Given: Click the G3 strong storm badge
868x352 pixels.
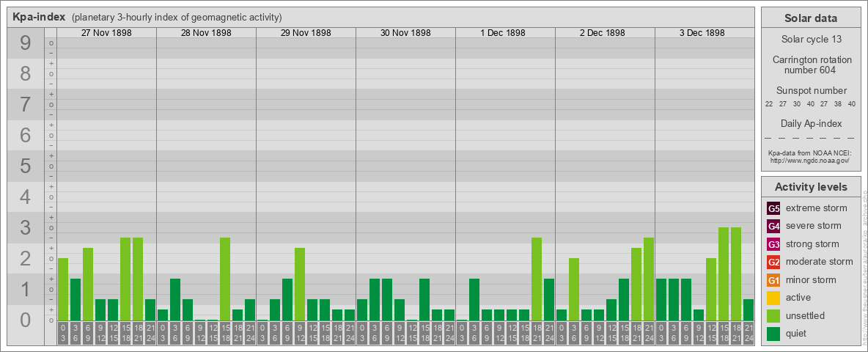Looking at the screenshot, I should (773, 244).
